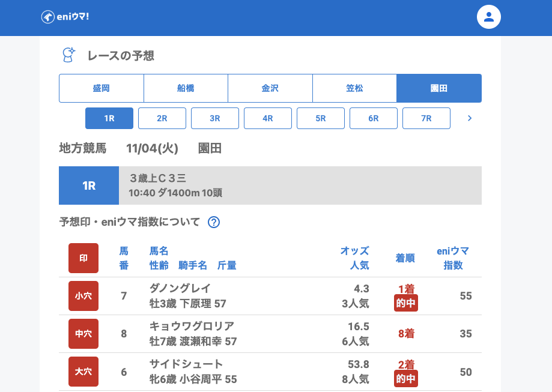This screenshot has height=392, width=552.
Task: Select the active 1R race button
Action: [109, 118]
